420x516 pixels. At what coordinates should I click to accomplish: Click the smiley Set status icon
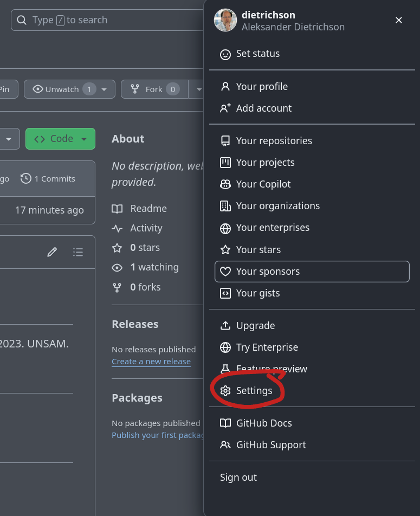click(x=225, y=54)
